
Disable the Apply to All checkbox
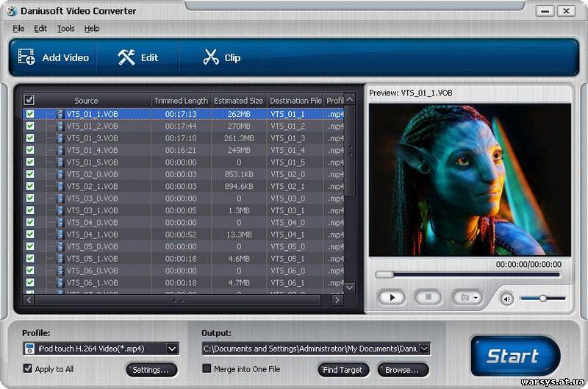point(27,368)
